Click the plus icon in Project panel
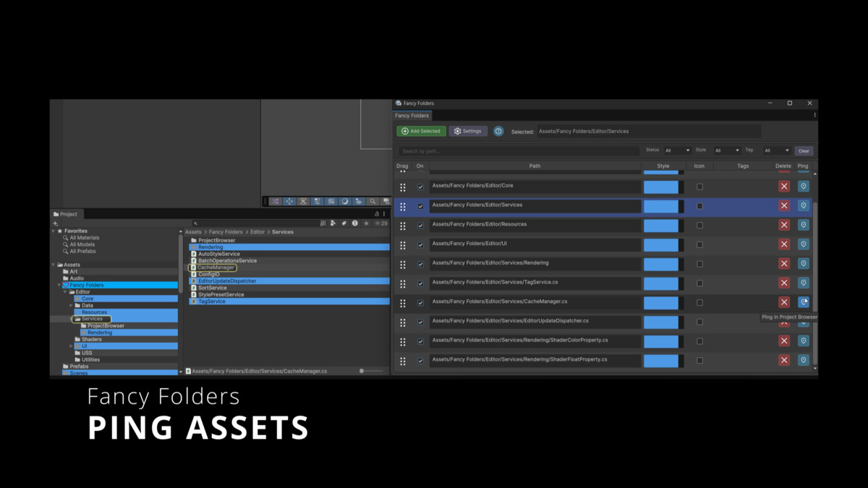Image resolution: width=868 pixels, height=488 pixels. coord(56,223)
